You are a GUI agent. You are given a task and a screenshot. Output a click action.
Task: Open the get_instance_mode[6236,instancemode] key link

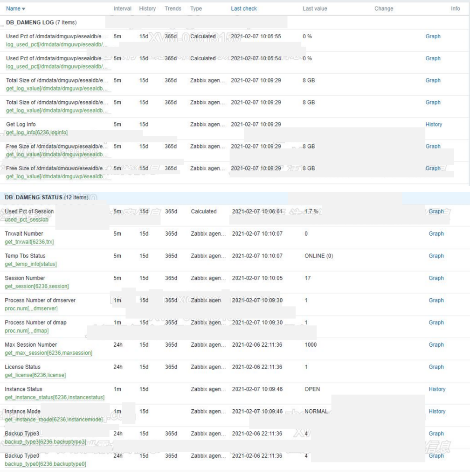54,420
